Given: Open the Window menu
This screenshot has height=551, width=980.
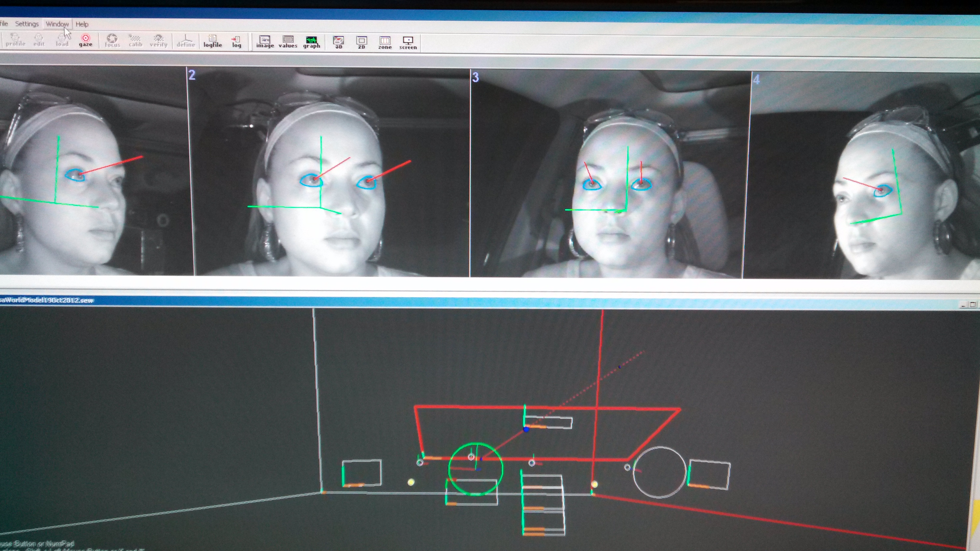Looking at the screenshot, I should pyautogui.click(x=57, y=24).
